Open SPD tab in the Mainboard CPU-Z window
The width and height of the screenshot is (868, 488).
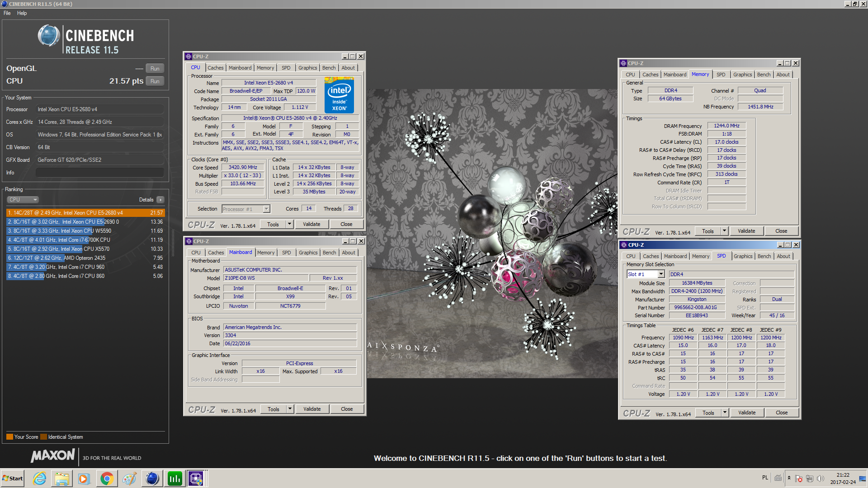tap(287, 253)
